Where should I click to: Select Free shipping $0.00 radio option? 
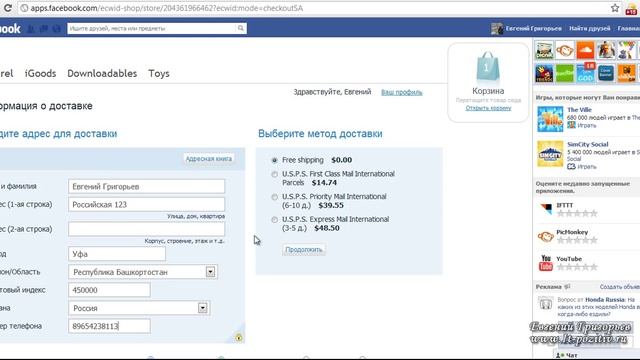tap(275, 160)
